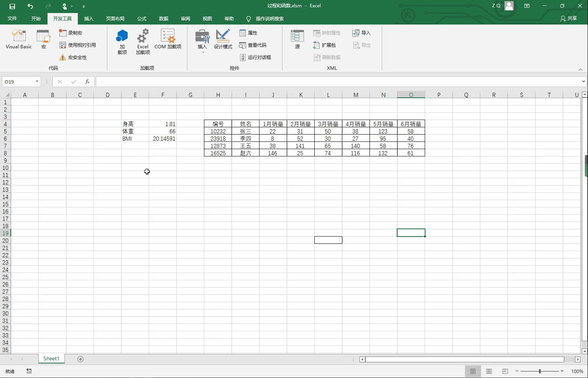Click Zoom Out on the zoom slider
Screen dimensions: 588x378
coord(517,371)
